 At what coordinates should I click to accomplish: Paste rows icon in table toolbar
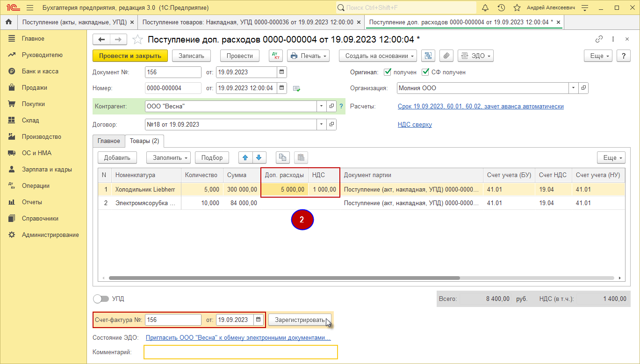click(x=301, y=157)
